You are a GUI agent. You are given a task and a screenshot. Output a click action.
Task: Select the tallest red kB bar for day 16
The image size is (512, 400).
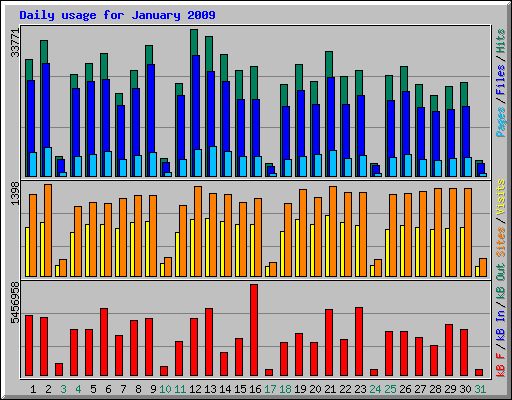[x=254, y=330]
